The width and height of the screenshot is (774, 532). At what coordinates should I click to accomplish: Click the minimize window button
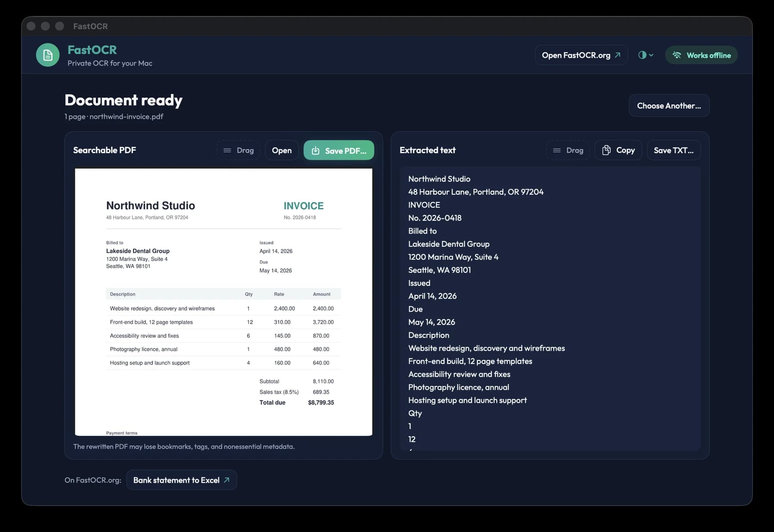point(45,26)
